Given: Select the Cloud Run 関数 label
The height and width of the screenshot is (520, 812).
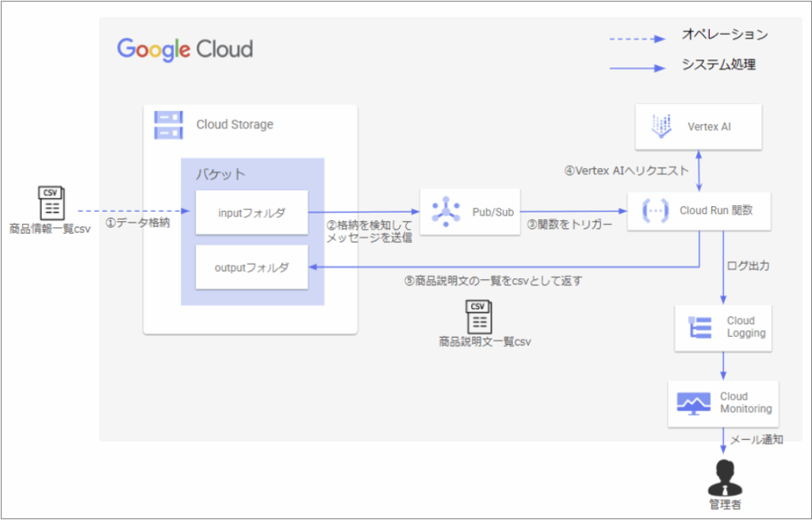Looking at the screenshot, I should coord(716,211).
